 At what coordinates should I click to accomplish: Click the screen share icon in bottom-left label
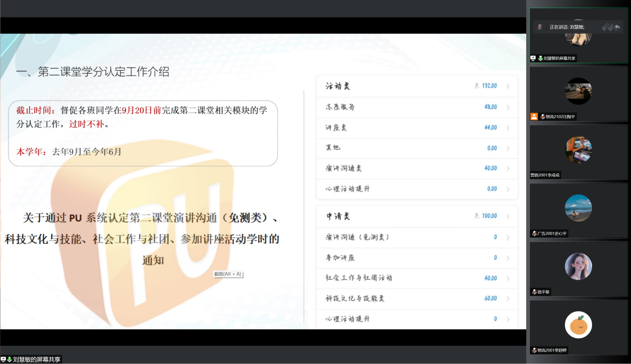(x=4, y=359)
